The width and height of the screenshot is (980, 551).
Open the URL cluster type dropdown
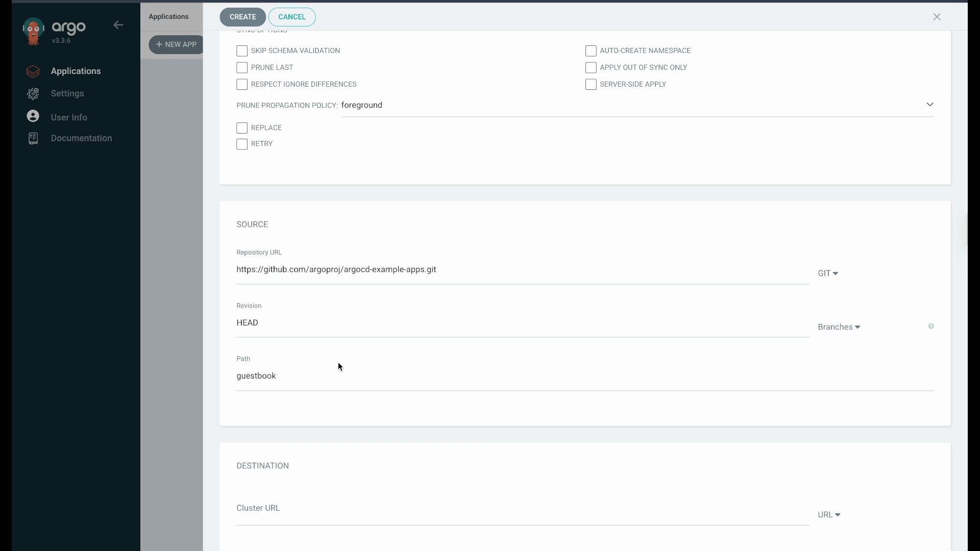829,515
